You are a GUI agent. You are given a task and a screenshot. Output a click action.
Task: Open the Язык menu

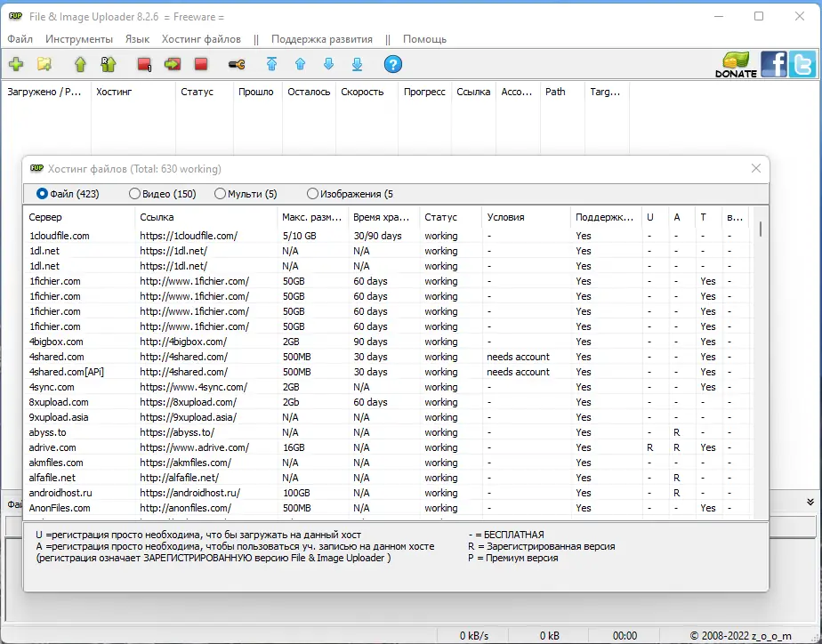pyautogui.click(x=137, y=39)
